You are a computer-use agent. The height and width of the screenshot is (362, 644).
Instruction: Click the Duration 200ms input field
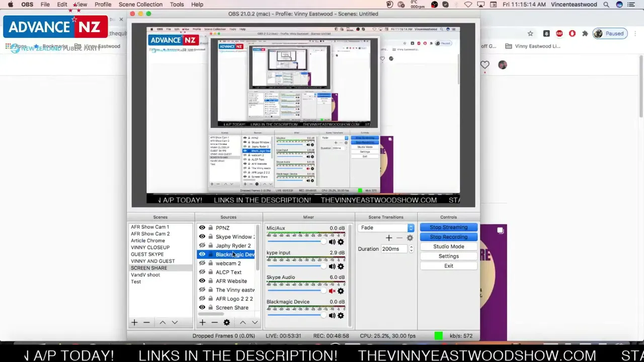tap(394, 249)
